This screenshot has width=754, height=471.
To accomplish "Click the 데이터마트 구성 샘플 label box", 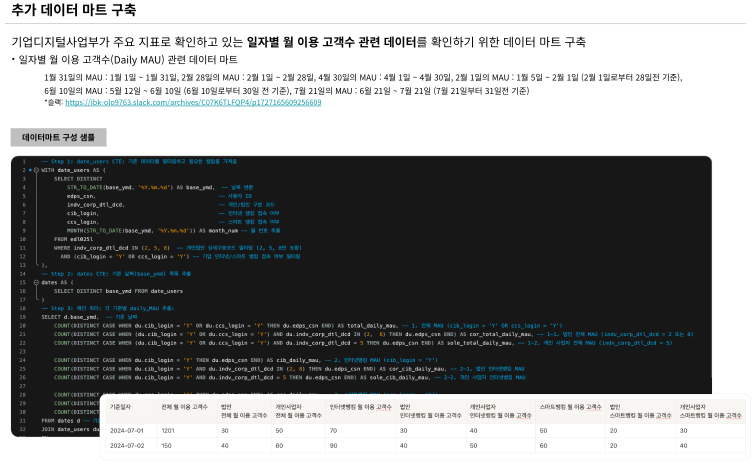I will [x=59, y=137].
